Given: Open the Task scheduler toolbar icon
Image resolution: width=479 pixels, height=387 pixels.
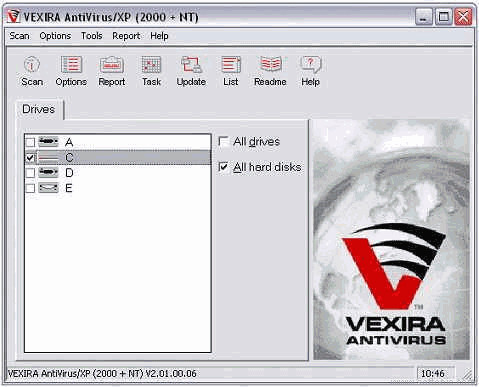Looking at the screenshot, I should coord(151,65).
